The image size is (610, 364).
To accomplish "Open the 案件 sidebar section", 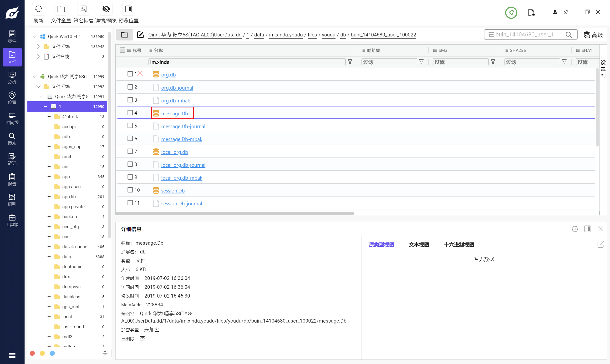I will pos(12,37).
